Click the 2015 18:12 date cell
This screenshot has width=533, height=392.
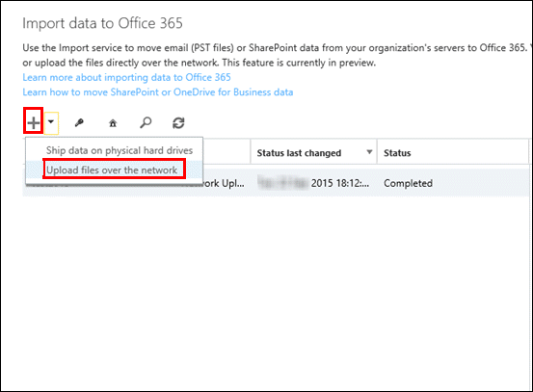pyautogui.click(x=340, y=183)
